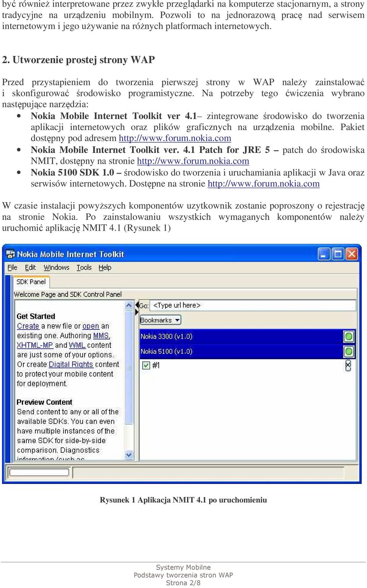
Task: Click Welcome Page and SDK Control Panel label
Action: 68,294
